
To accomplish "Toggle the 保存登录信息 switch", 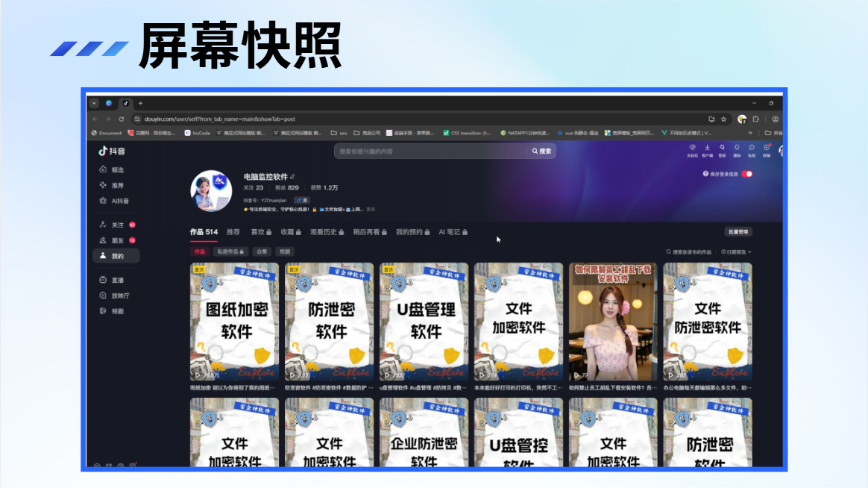I will point(746,174).
